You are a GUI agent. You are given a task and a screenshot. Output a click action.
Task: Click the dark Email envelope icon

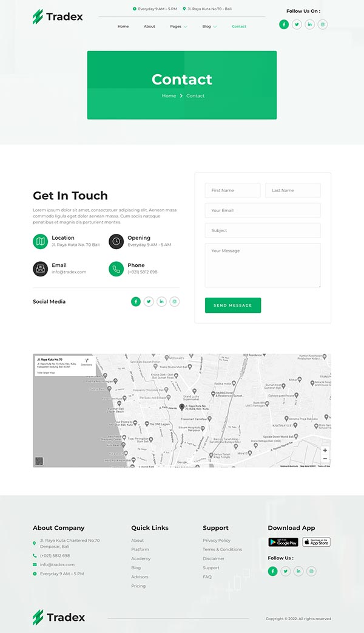click(40, 269)
